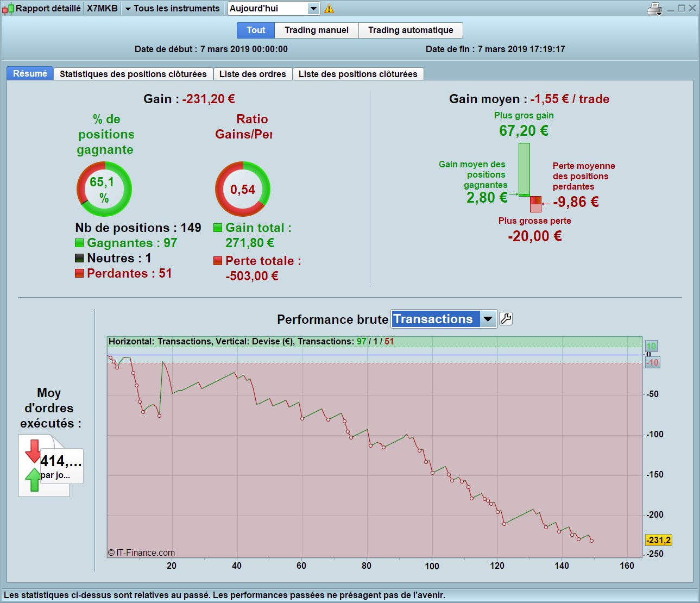Click the Gain total amount 271,80 €
The height and width of the screenshot is (603, 700).
[250, 243]
